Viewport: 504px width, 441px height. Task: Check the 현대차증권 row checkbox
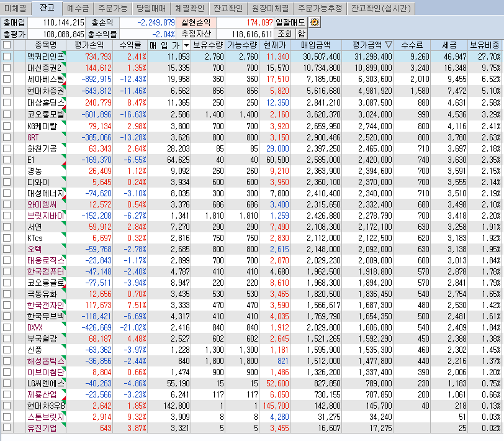pos(7,91)
